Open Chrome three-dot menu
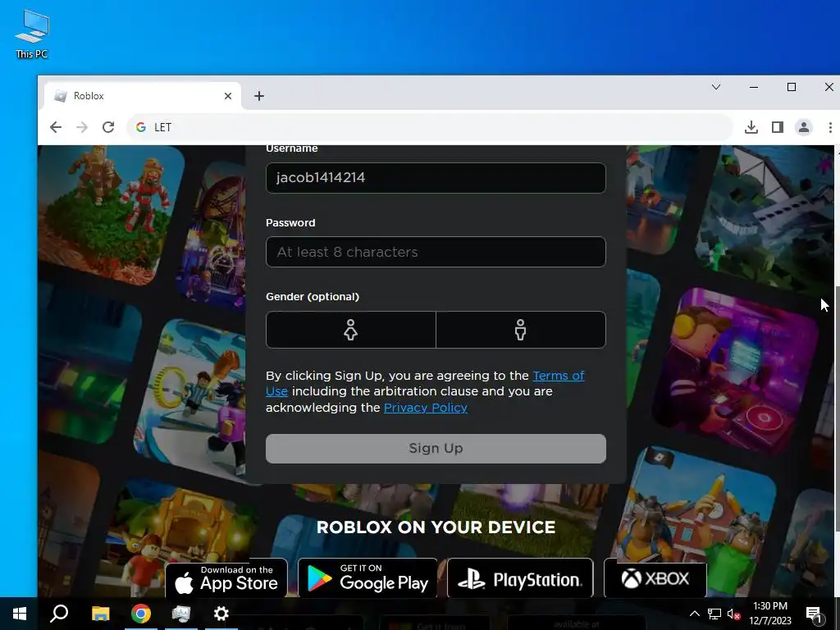The height and width of the screenshot is (630, 840). [x=830, y=127]
